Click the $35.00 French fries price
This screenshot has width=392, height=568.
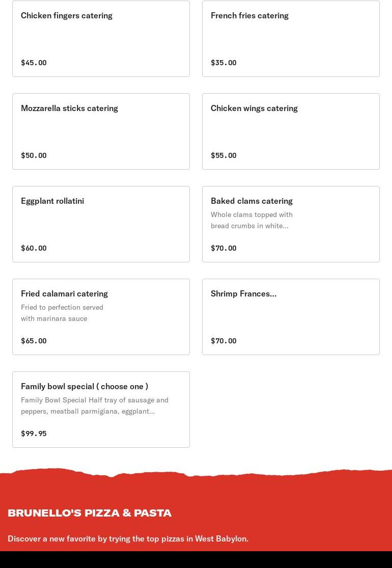point(223,63)
